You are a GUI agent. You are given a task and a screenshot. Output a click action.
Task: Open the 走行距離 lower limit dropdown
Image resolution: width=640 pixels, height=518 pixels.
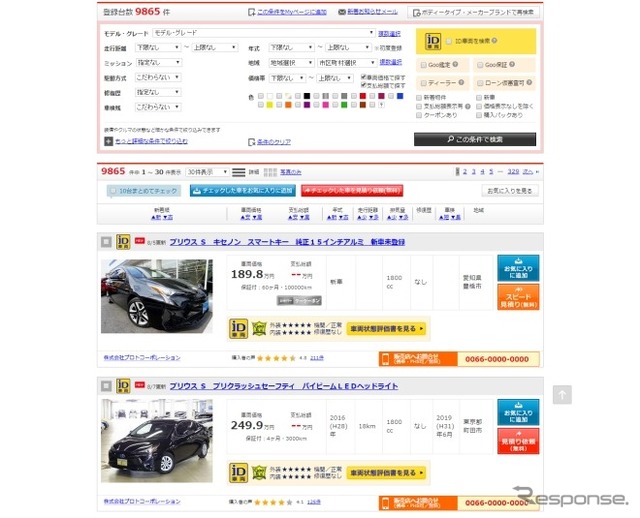158,48
